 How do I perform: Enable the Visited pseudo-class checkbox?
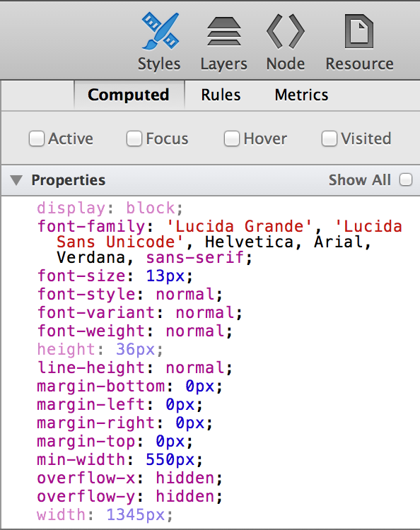tap(329, 139)
